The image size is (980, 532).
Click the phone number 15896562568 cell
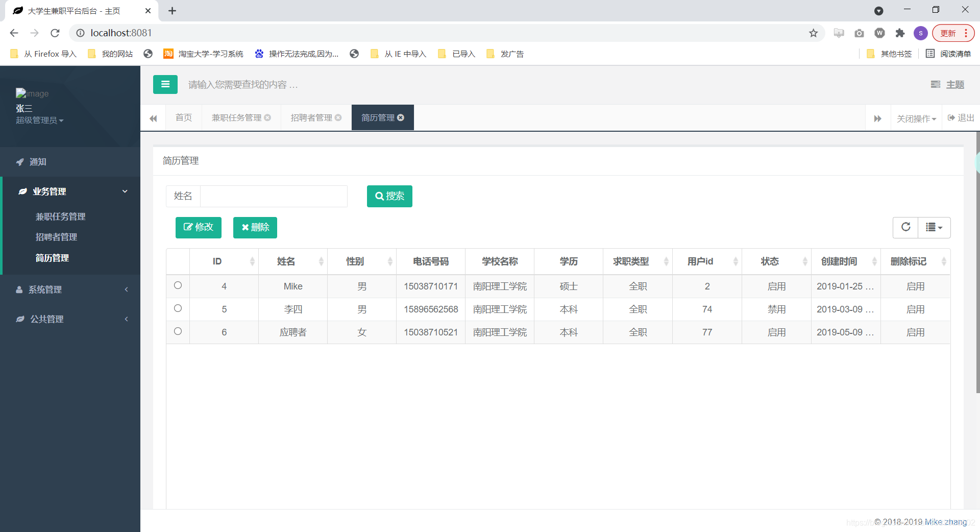(431, 309)
